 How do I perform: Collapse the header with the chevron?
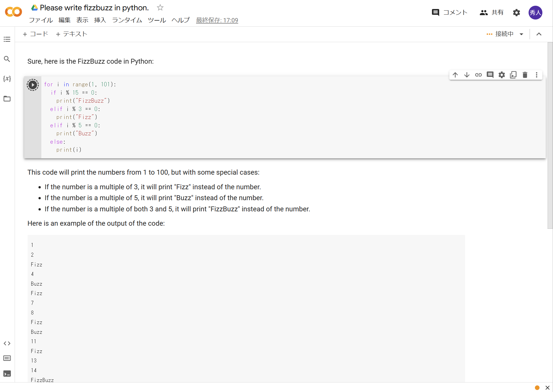(x=539, y=34)
